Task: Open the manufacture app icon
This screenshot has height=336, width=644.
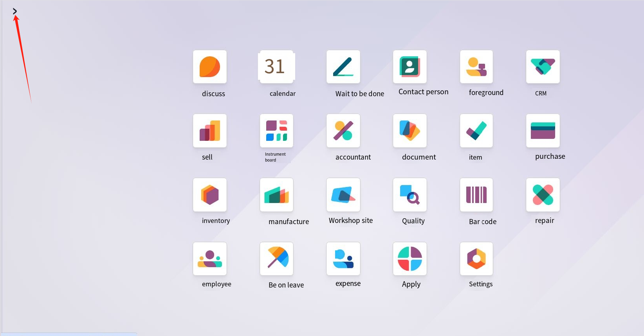Action: pyautogui.click(x=276, y=195)
